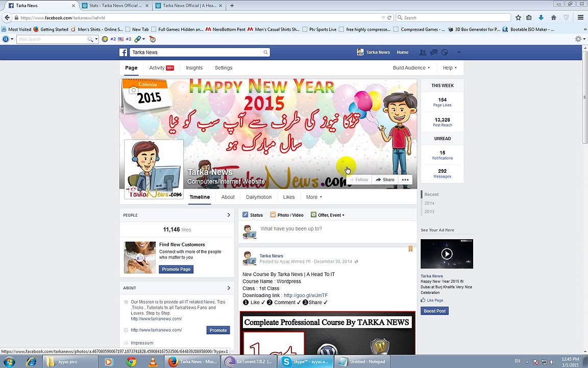Expand the More dropdown on page tabs
Image resolution: width=588 pixels, height=368 pixels.
(314, 197)
